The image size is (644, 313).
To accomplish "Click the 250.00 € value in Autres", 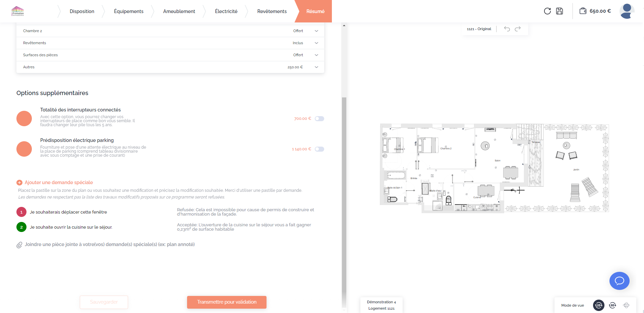I will click(x=295, y=67).
